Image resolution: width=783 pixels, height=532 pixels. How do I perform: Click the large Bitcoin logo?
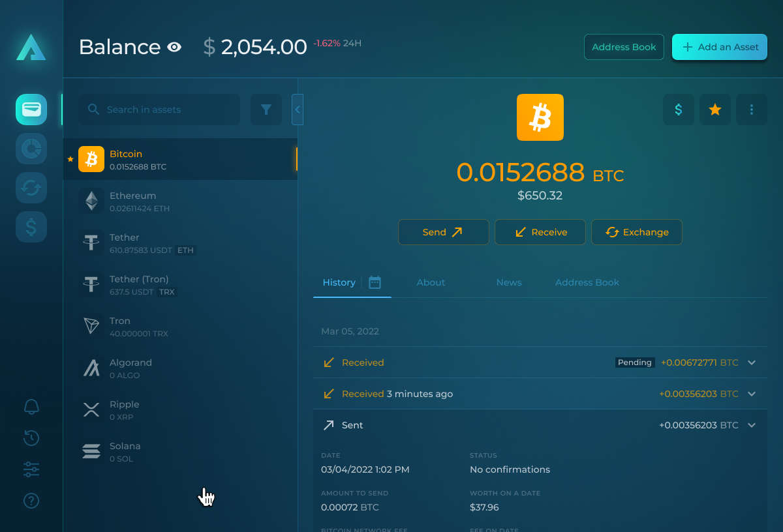pyautogui.click(x=540, y=117)
